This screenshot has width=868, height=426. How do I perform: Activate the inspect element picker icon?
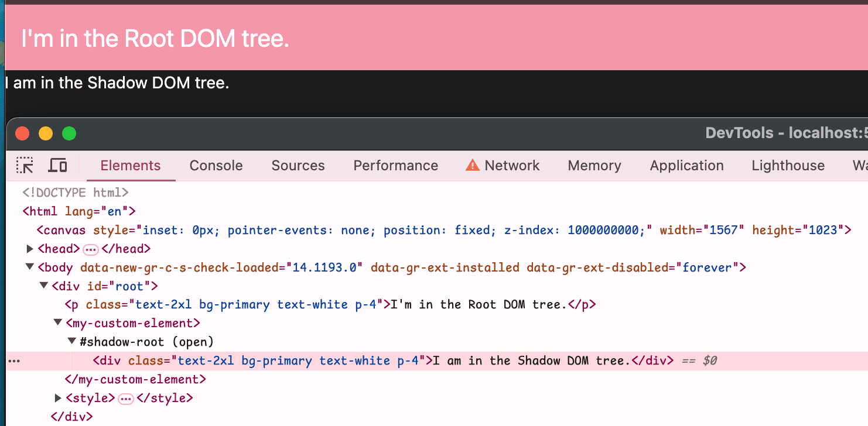click(x=25, y=166)
